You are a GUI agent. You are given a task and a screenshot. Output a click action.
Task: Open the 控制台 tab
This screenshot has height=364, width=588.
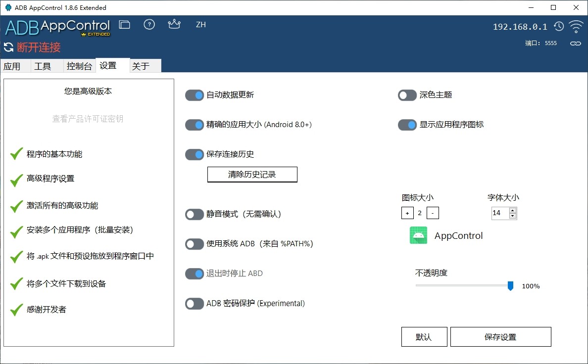pos(79,66)
